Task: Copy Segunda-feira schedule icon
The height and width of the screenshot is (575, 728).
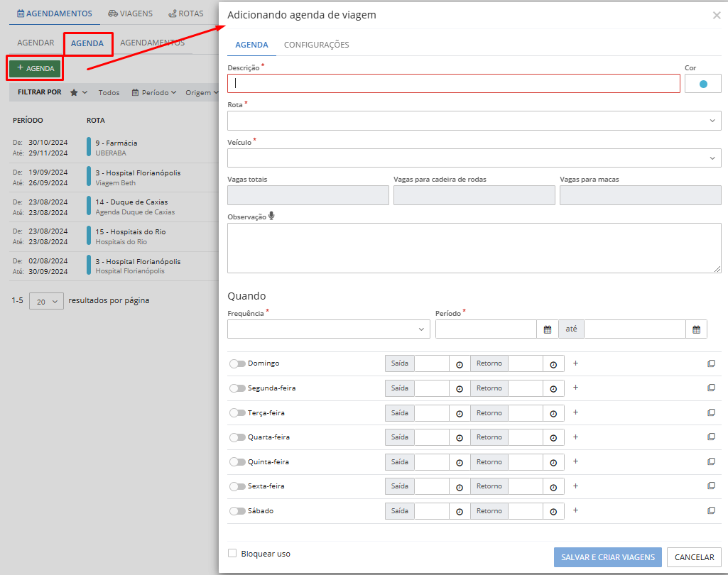Action: [711, 388]
